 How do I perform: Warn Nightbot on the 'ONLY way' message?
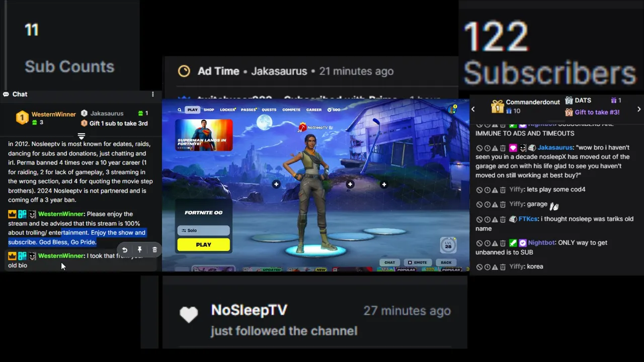point(495,243)
